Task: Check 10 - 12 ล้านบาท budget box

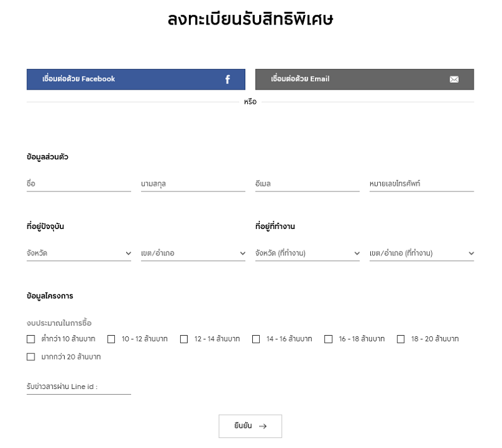Action: pyautogui.click(x=111, y=339)
